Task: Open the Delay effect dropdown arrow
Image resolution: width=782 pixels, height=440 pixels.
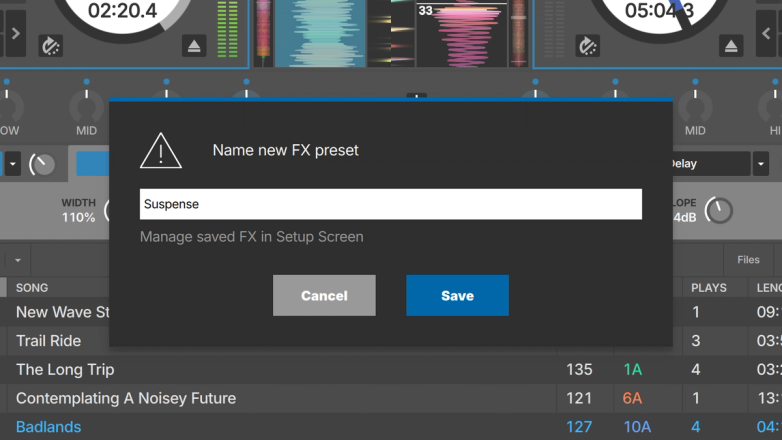Action: point(761,164)
